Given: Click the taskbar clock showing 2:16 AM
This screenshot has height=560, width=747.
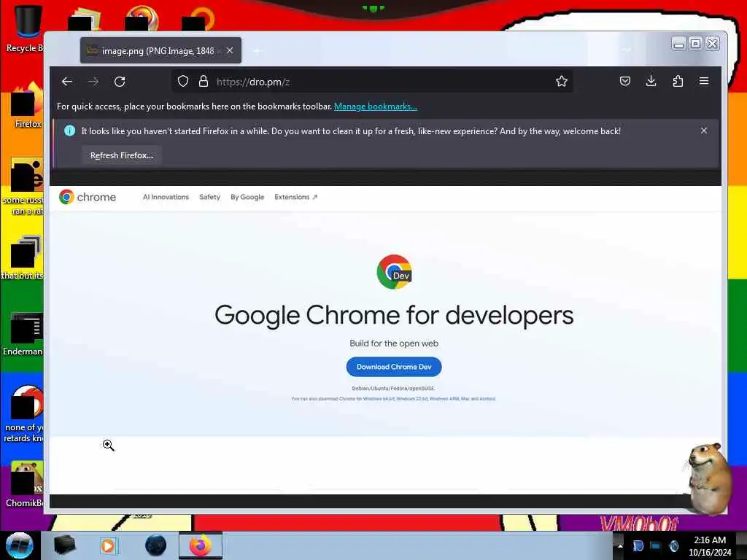Looking at the screenshot, I should 710,545.
